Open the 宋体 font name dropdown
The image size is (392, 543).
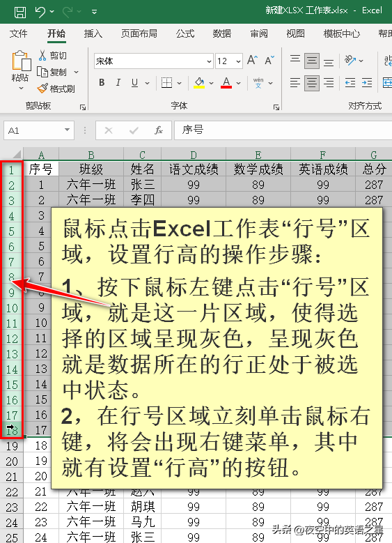(x=209, y=61)
